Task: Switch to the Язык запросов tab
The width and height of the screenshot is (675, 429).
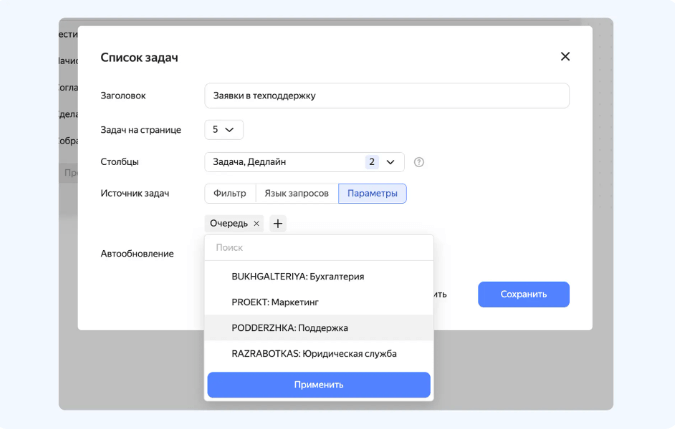Action: pos(297,193)
